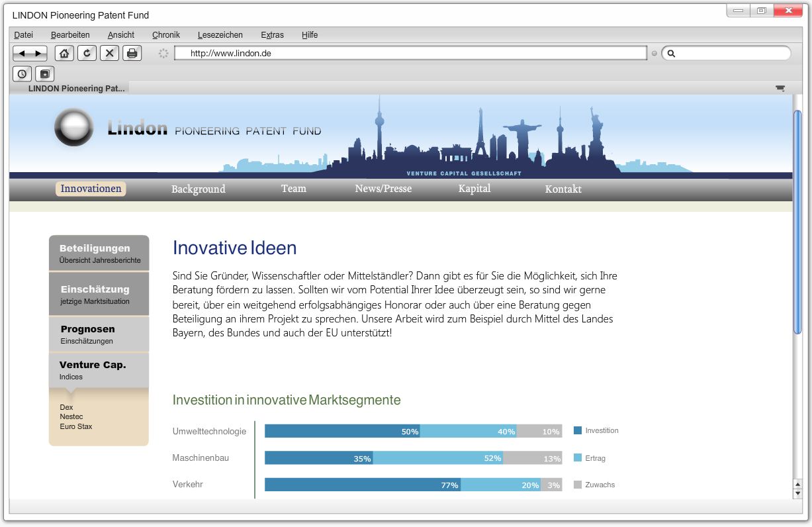Stop loading with the X toolbar icon
Image resolution: width=812 pixels, height=527 pixels.
(110, 54)
